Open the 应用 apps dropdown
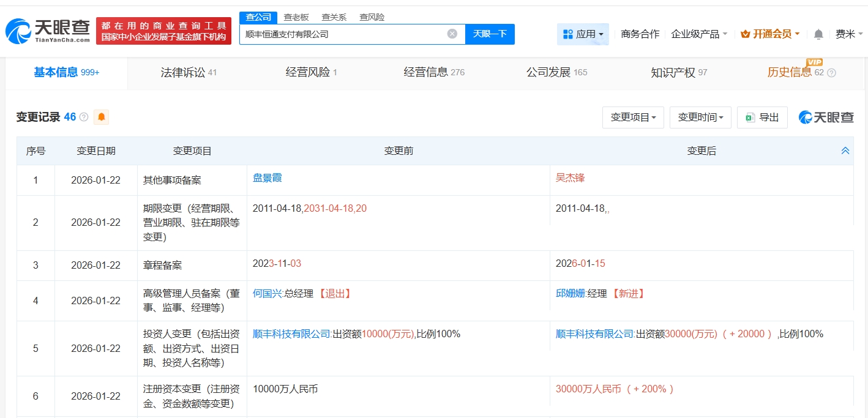Screen dimensions: 868x418 pos(582,34)
